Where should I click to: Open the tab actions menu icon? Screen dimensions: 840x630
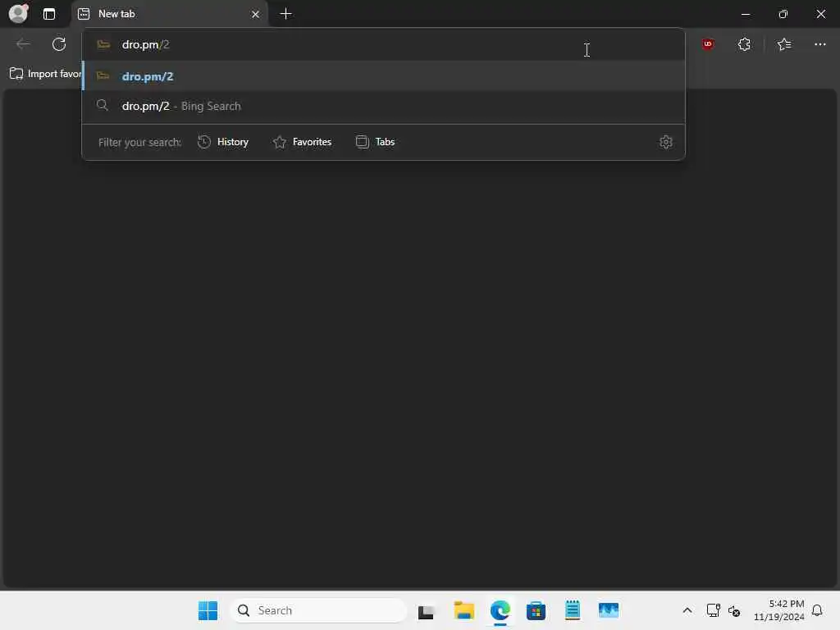(48, 14)
